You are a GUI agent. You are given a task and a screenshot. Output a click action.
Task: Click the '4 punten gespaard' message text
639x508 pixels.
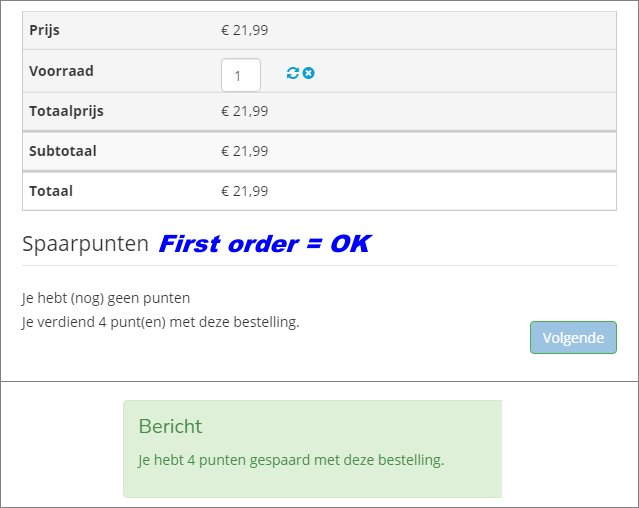click(x=290, y=460)
